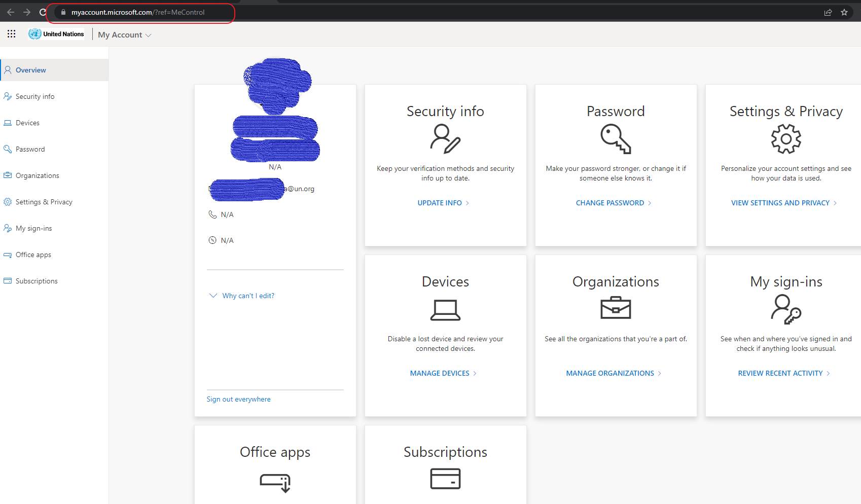Viewport: 861px width, 504px height.
Task: Click the Password key icon in sidebar
Action: 8,149
